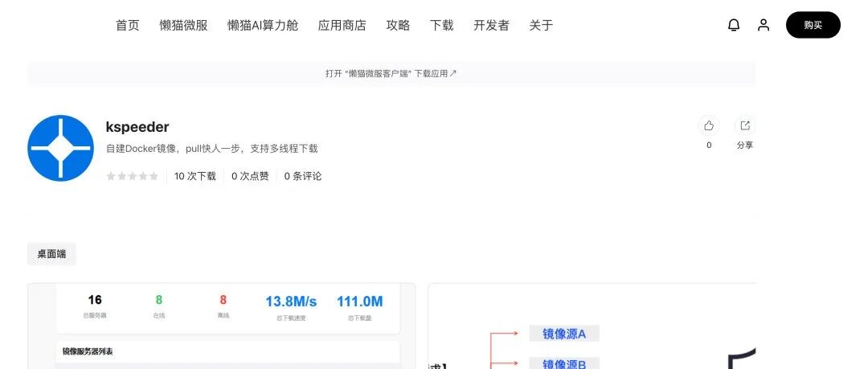The height and width of the screenshot is (369, 868).
Task: Open 应用商店 in navigation
Action: pos(342,25)
